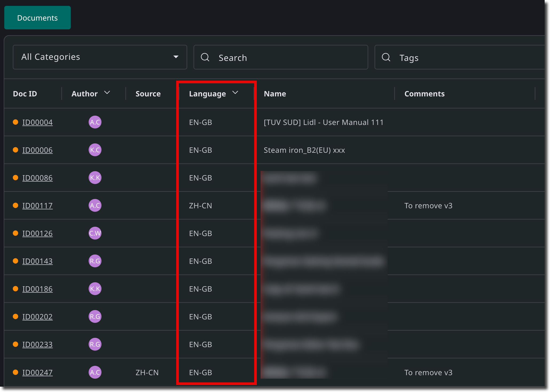Click the EN-GB language cell for ID00006
Screen dimensions: 550x392
[x=201, y=150]
